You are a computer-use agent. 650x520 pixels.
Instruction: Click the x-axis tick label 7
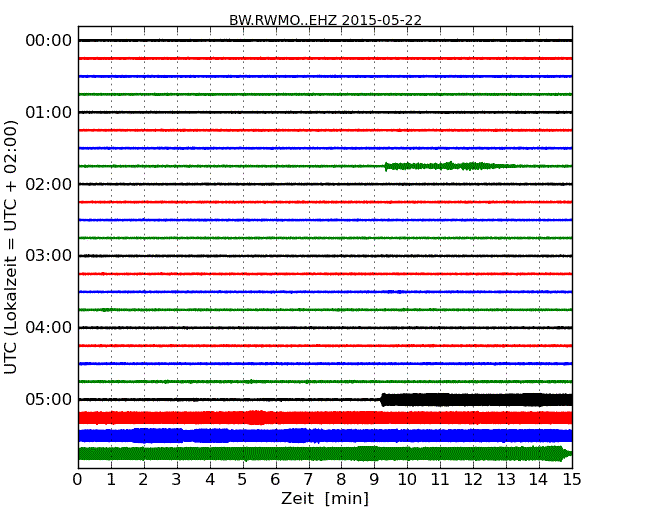(308, 480)
